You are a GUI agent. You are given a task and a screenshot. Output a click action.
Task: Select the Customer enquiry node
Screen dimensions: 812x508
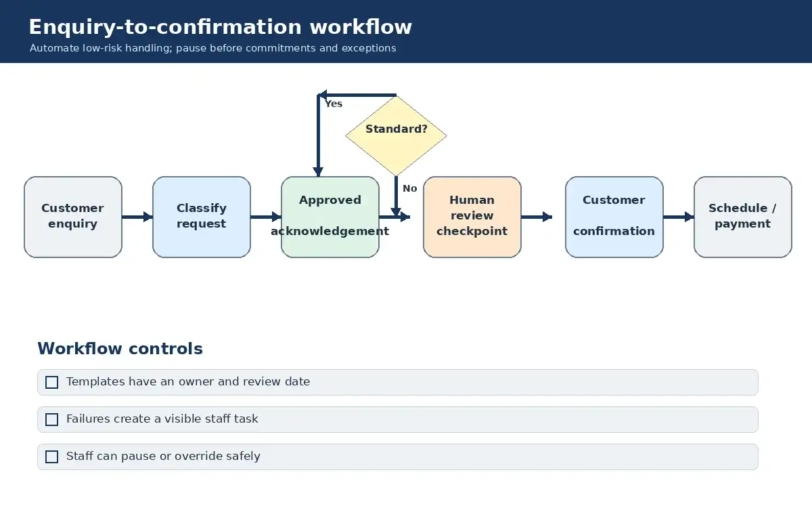73,217
